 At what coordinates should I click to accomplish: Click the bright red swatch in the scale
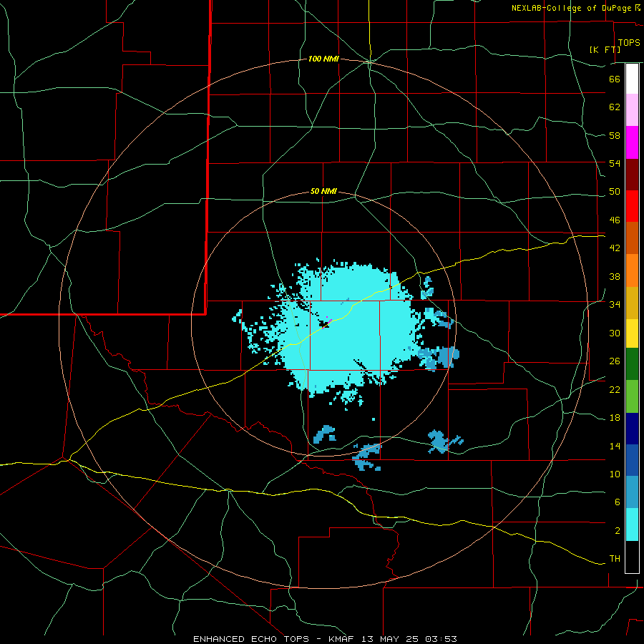click(632, 206)
